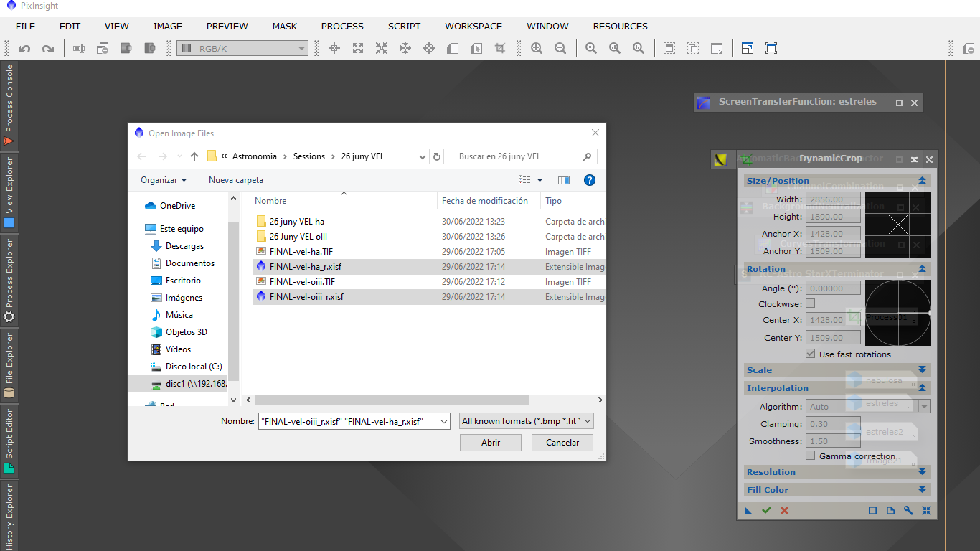Collapse the Interpolation section
Viewport: 980px width, 551px height.
(923, 388)
